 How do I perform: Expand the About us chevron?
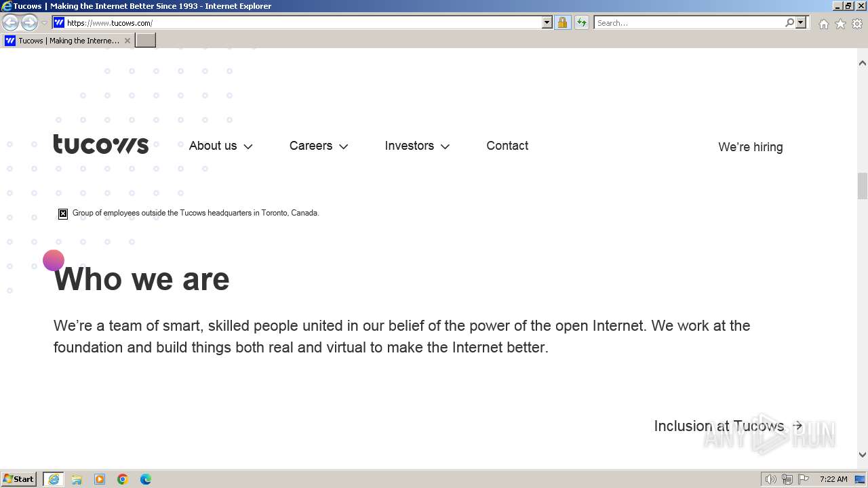[248, 146]
